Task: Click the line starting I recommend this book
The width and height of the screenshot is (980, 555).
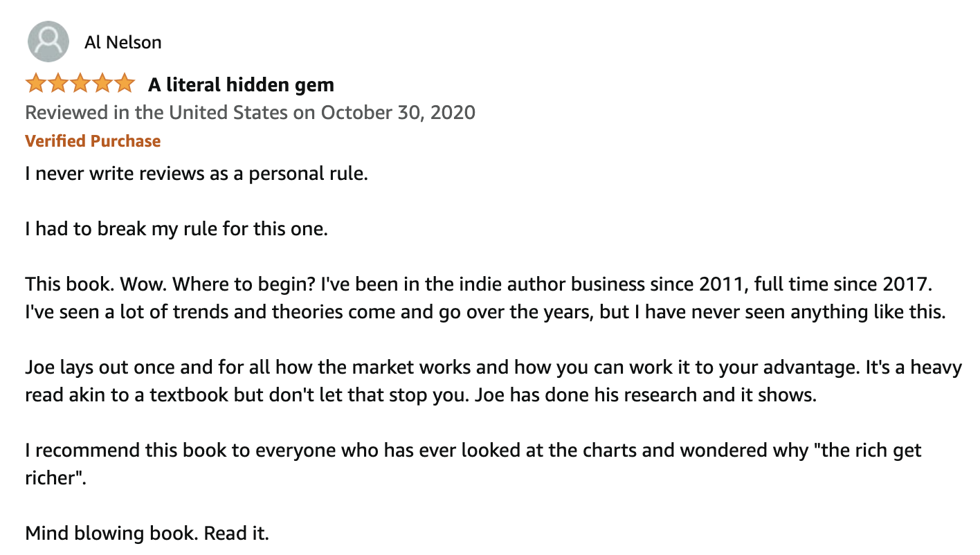Action: coord(473,451)
